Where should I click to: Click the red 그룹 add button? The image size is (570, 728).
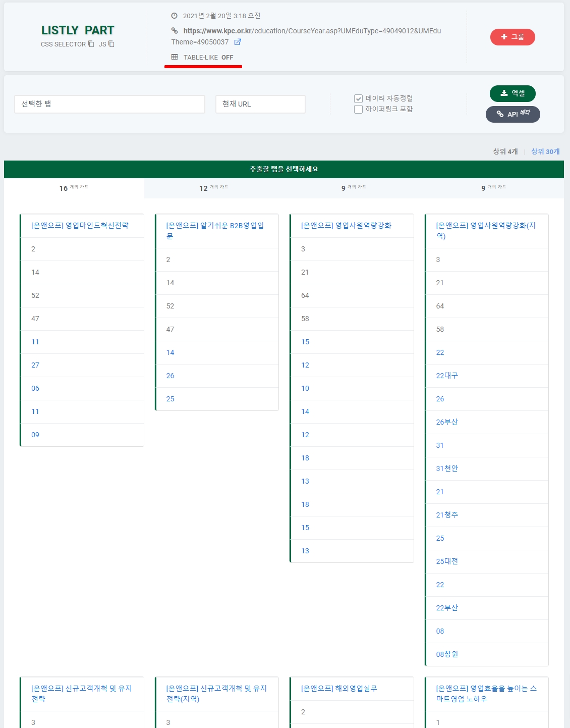(512, 37)
